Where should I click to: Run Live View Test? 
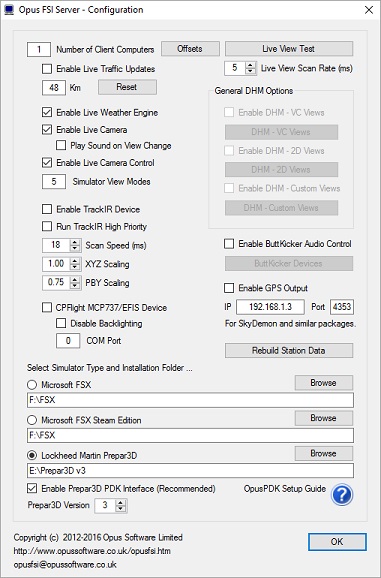[x=289, y=49]
